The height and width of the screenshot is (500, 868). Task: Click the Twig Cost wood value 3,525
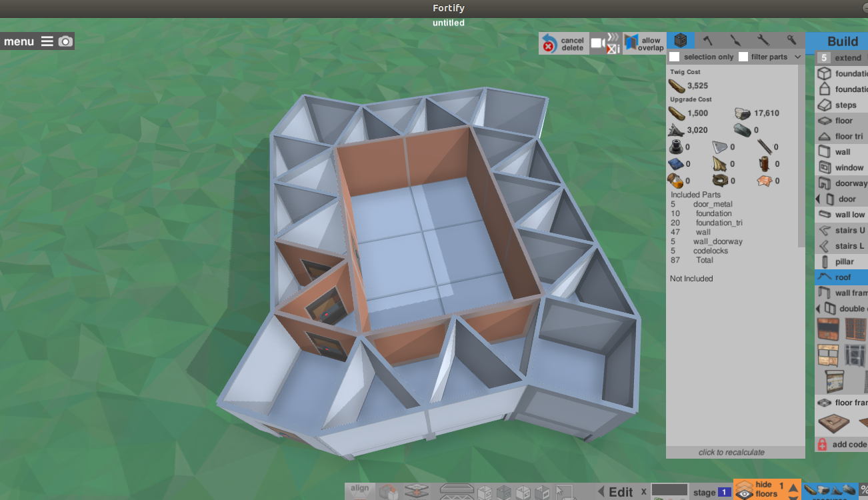(x=697, y=85)
